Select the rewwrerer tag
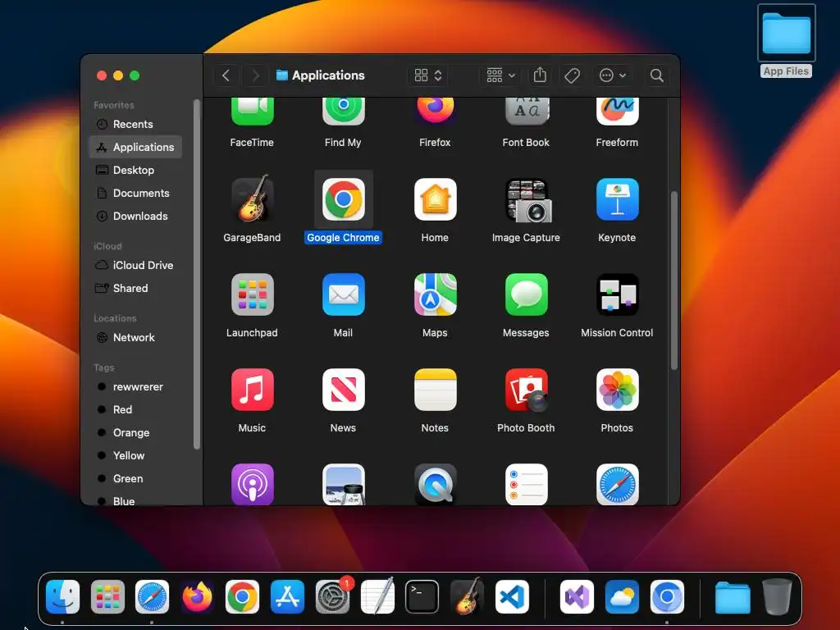The image size is (840, 630). click(x=135, y=387)
